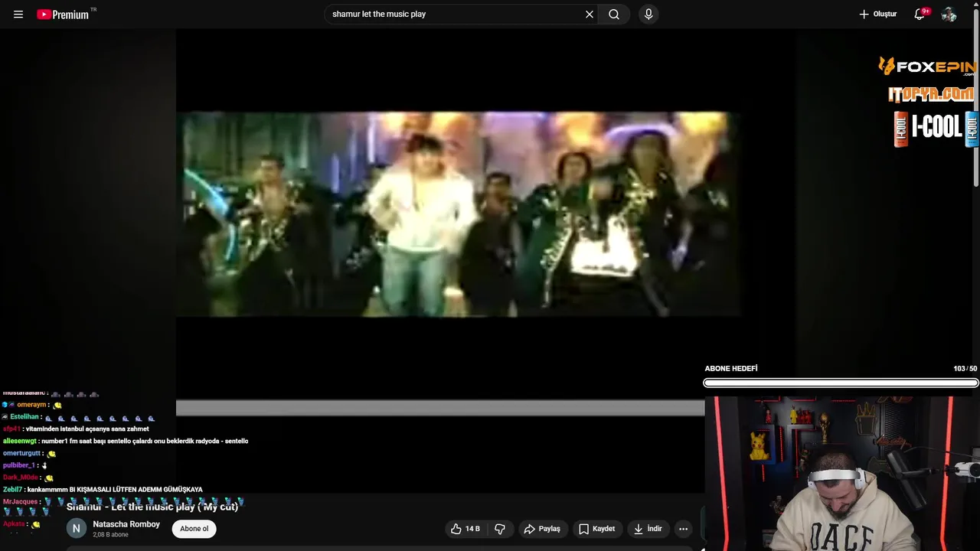Click chat message from aliesenwgt
This screenshot has width=980, height=551.
tap(145, 441)
